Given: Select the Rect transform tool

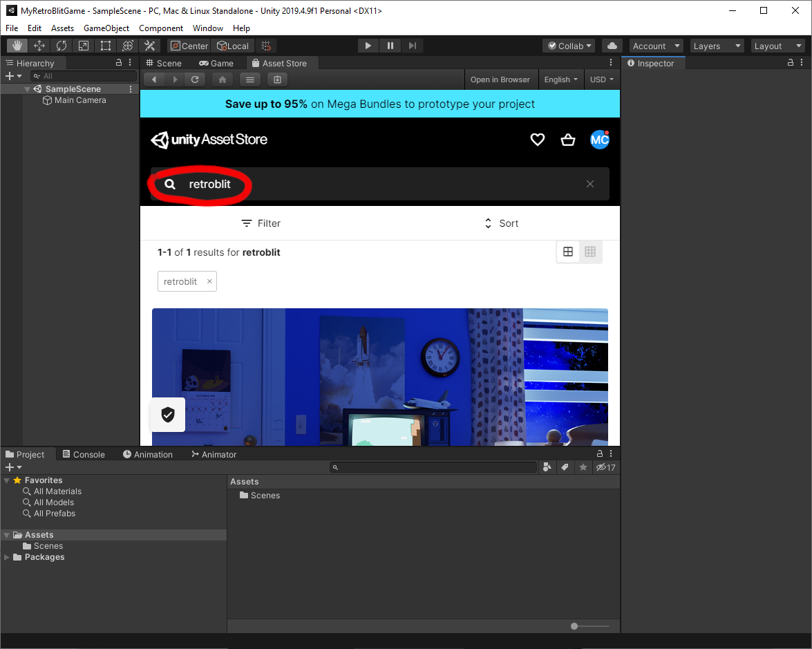Looking at the screenshot, I should pyautogui.click(x=106, y=46).
